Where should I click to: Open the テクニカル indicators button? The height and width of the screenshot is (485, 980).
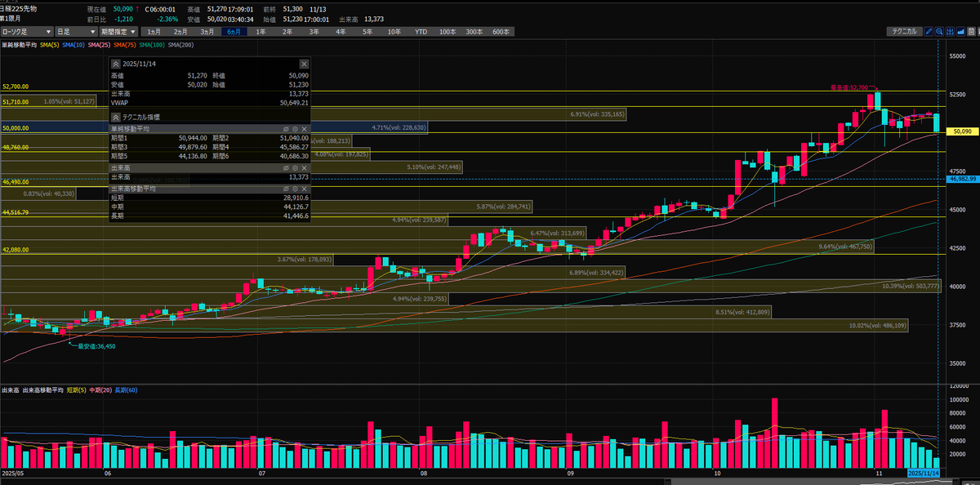(x=905, y=32)
